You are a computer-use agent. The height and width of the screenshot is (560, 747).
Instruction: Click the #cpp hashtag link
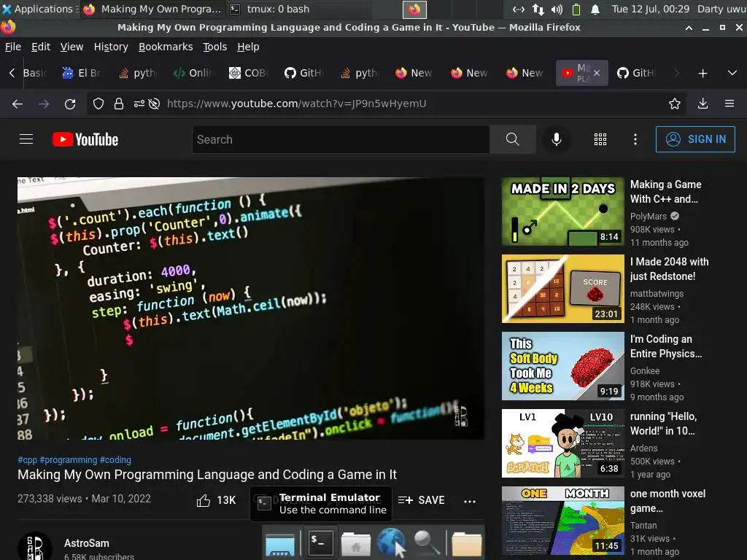27,460
